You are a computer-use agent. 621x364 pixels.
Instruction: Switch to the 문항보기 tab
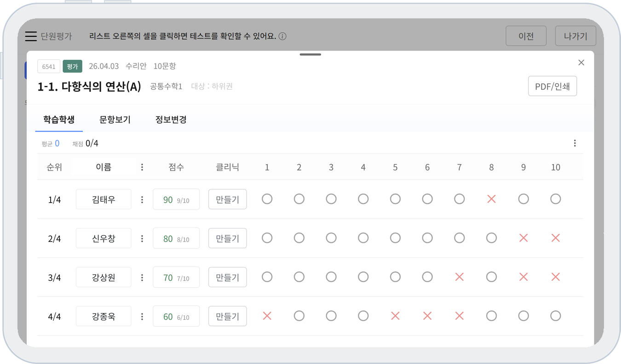point(115,120)
